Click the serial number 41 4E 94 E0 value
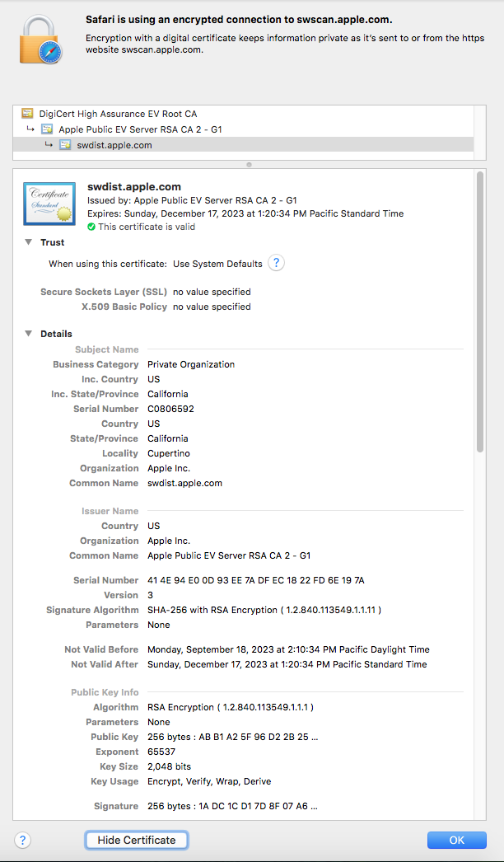The image size is (504, 862). click(x=256, y=580)
